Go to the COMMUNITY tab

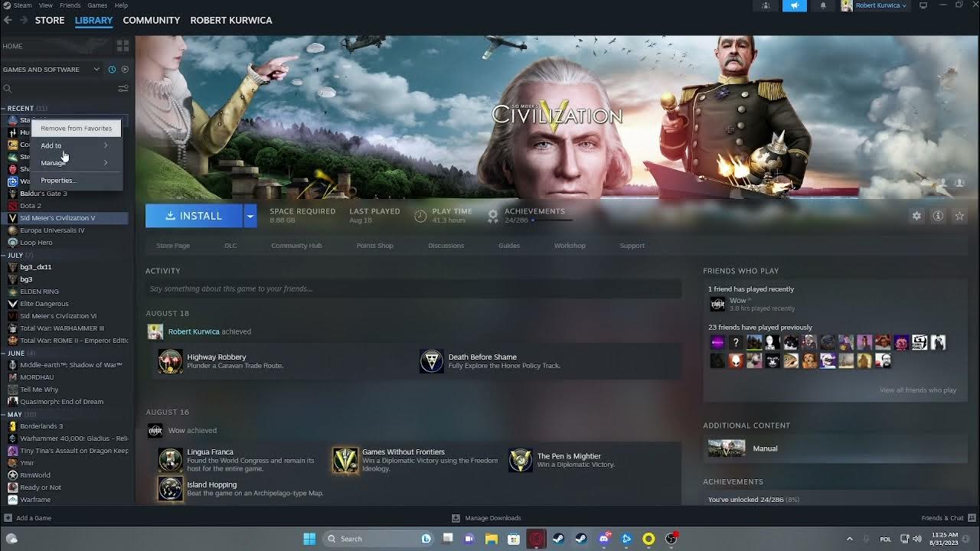[x=152, y=21]
